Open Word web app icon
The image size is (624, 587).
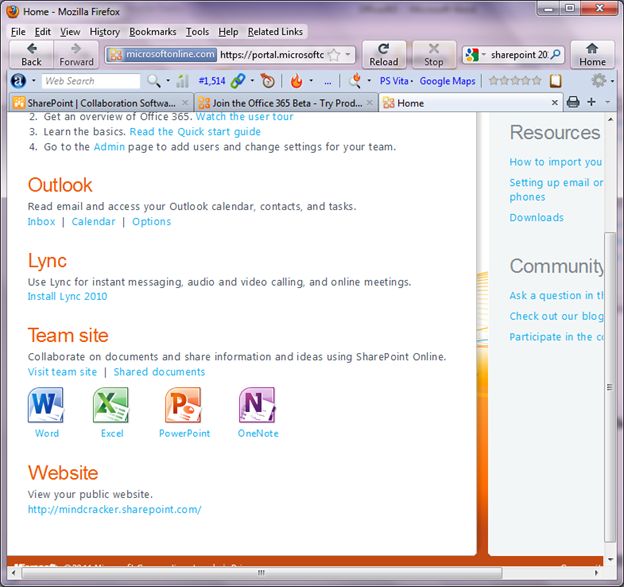click(x=46, y=406)
